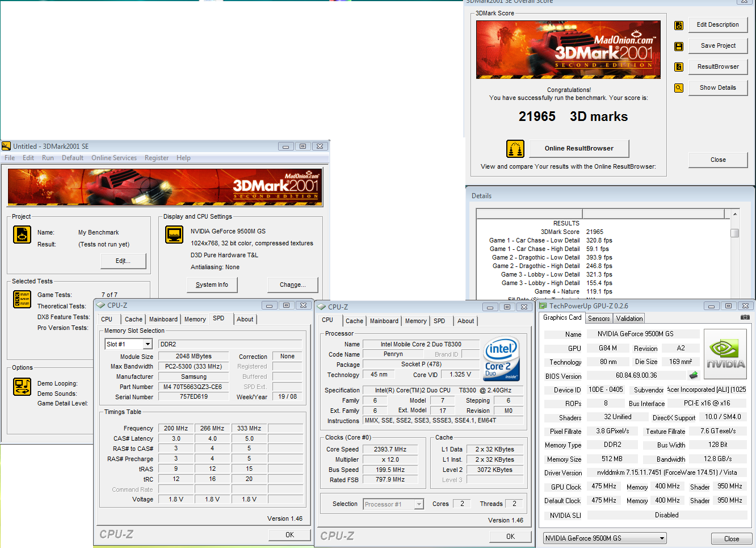Click the Max Bandwidth PC2-5300 (333 MHz) field

point(193,367)
